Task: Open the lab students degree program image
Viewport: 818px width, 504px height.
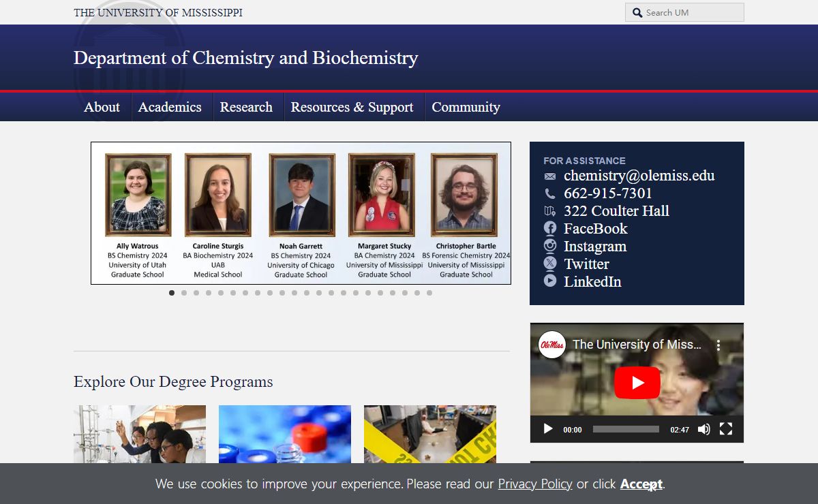Action: point(140,435)
